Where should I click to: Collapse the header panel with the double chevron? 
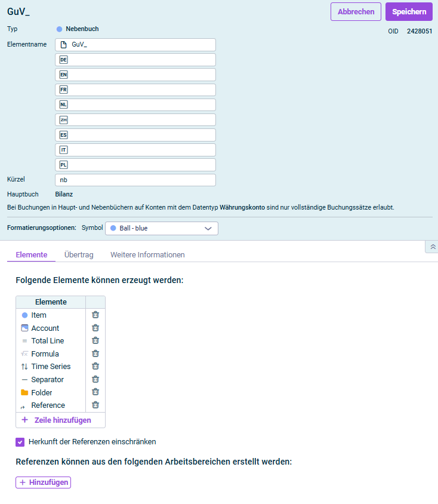(433, 247)
